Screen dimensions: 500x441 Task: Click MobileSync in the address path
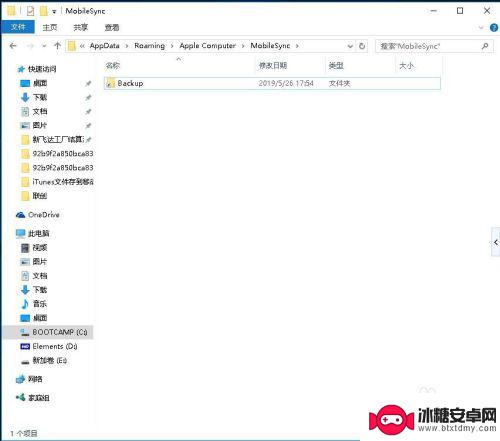tap(270, 46)
